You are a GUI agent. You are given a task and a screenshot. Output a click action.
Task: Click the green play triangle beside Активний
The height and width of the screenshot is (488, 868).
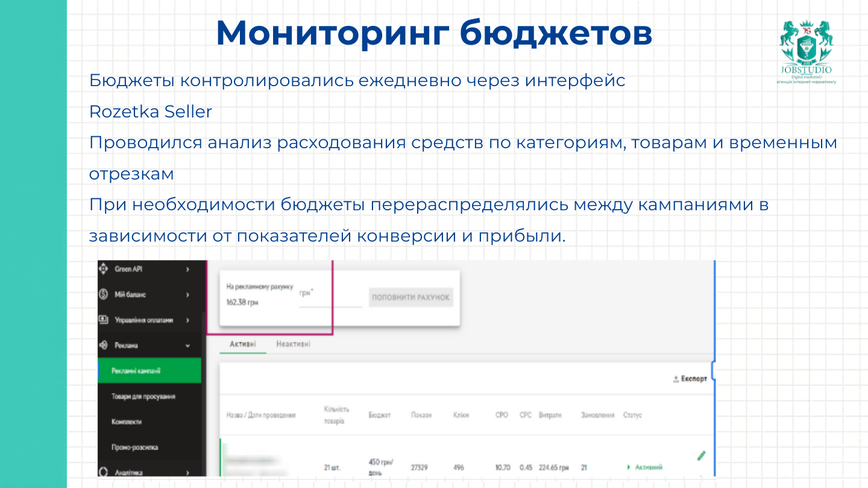click(628, 467)
